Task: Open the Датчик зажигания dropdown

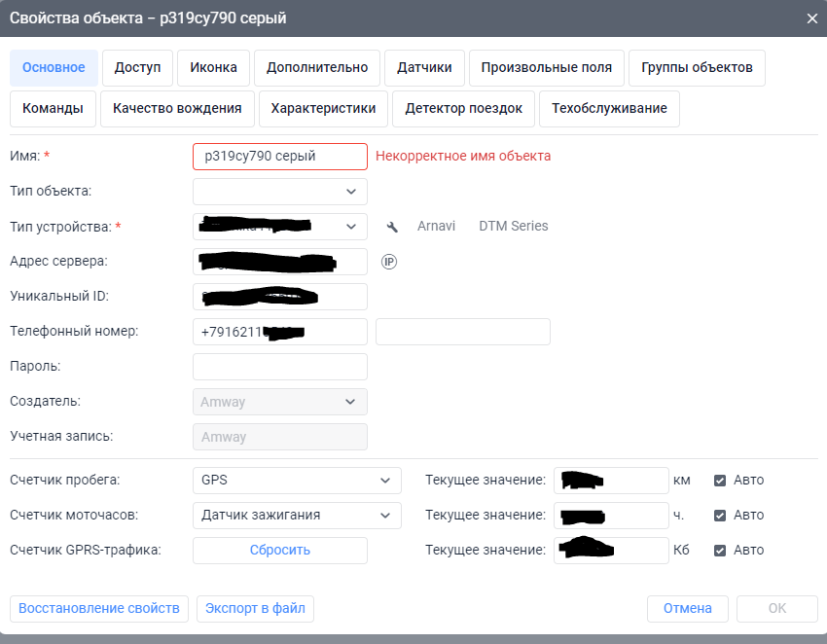Action: tap(297, 515)
